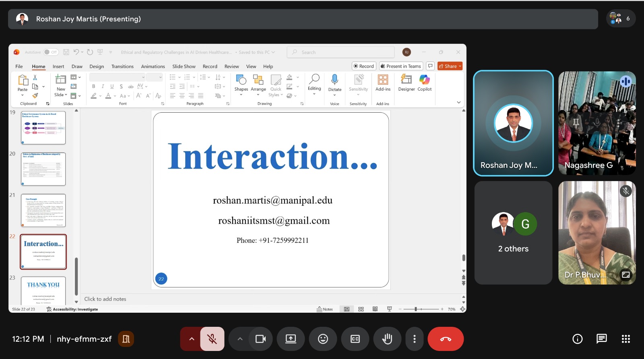Turn on closed captions
Screen dimensions: 644x359
coord(355,339)
